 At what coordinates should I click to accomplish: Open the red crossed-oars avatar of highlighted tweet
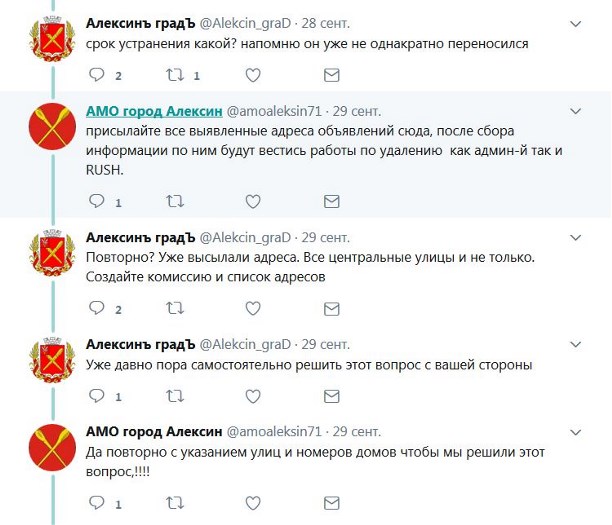[x=52, y=126]
